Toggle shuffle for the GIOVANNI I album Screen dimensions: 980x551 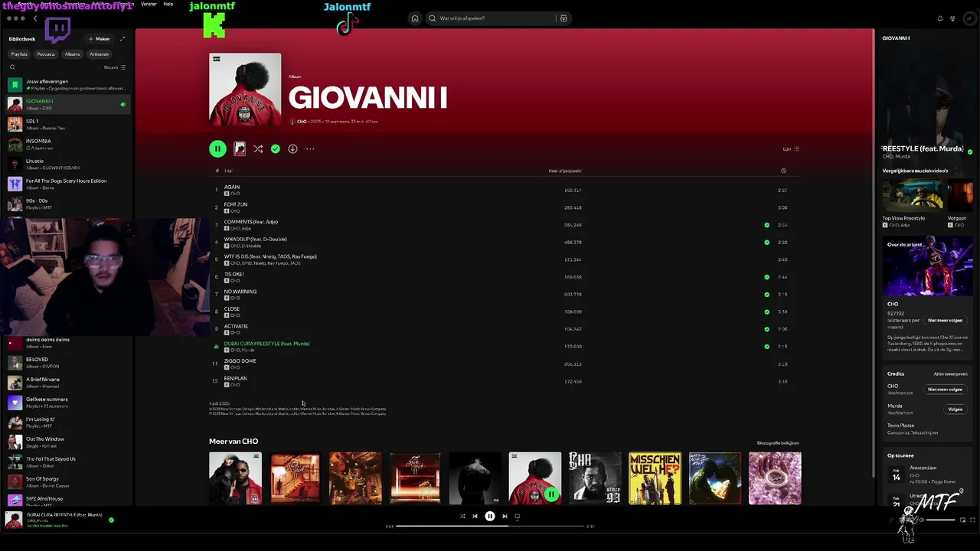point(258,149)
